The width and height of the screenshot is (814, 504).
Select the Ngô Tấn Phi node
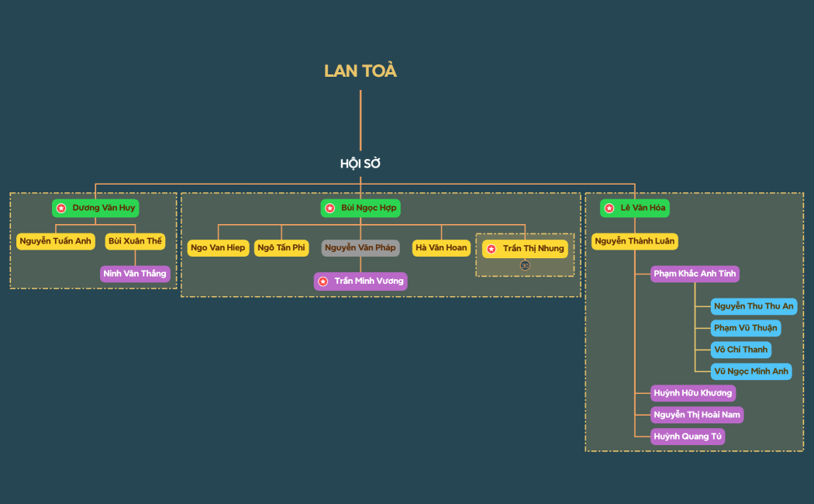[282, 248]
